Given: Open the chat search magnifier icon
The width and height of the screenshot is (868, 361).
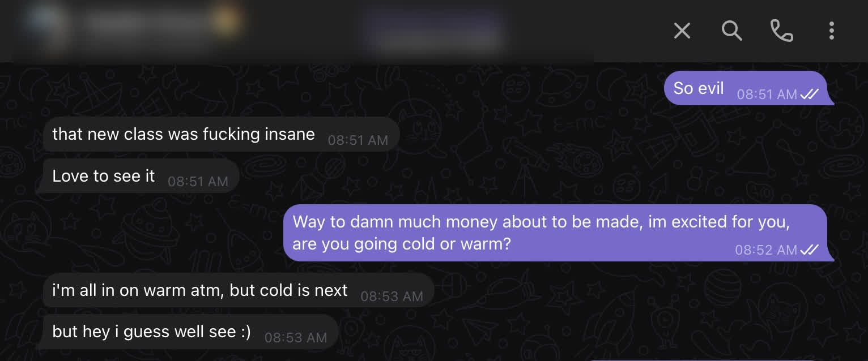Looking at the screenshot, I should [731, 31].
